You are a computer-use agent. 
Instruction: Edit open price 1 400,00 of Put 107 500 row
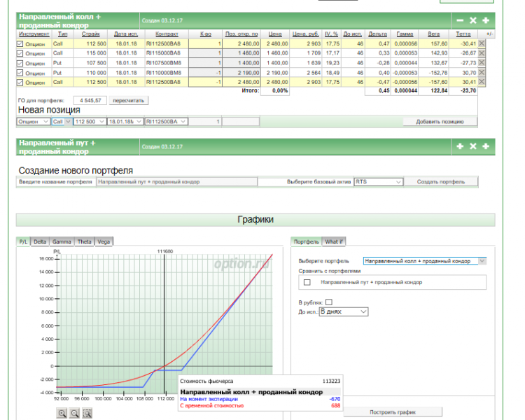[x=241, y=62]
